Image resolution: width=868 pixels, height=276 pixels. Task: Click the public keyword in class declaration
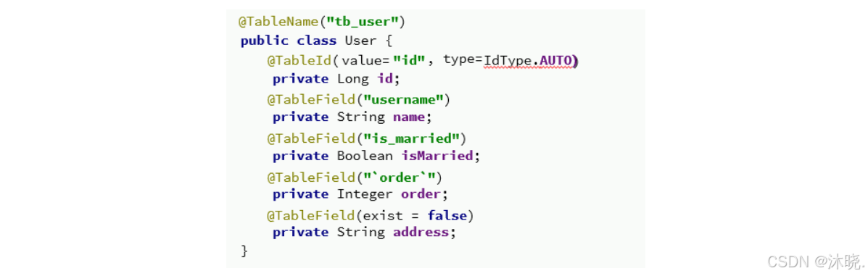click(265, 41)
